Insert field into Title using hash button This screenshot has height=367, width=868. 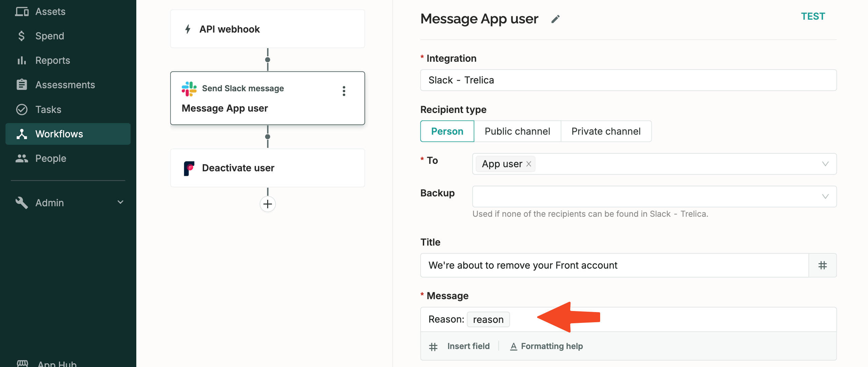coord(823,265)
